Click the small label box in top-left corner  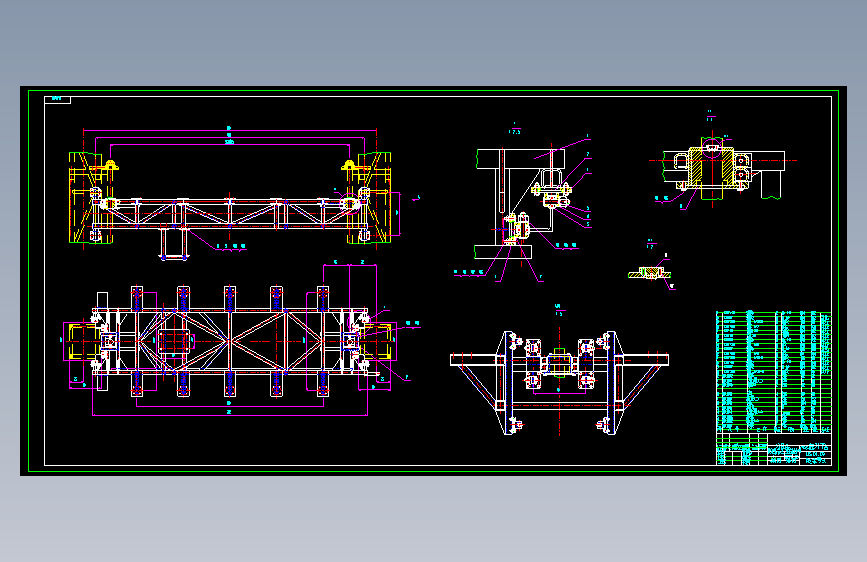click(58, 100)
